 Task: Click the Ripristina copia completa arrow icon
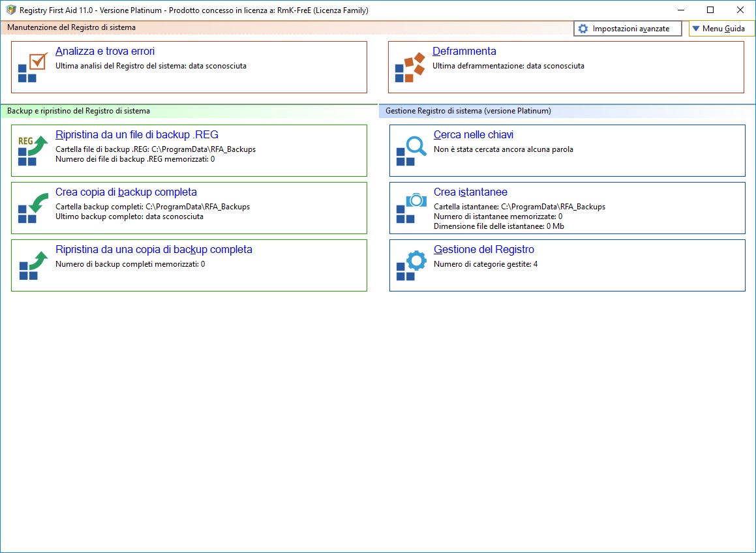[33, 265]
